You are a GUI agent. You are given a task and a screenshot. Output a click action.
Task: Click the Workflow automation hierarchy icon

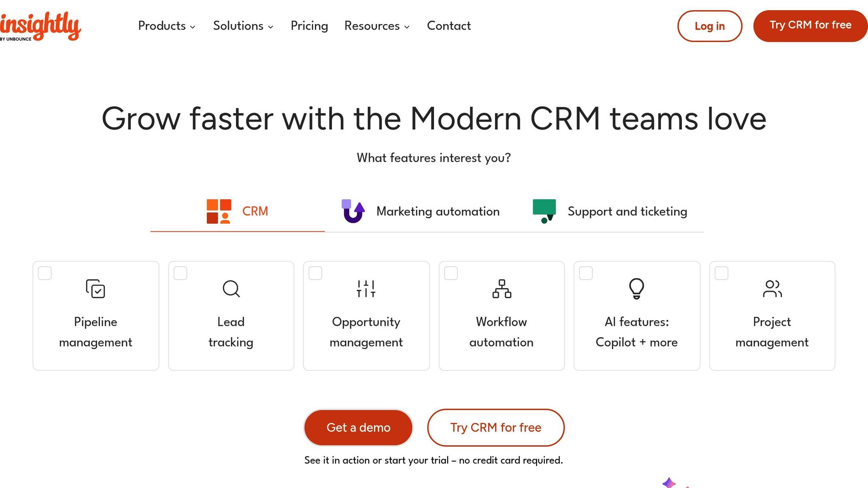click(502, 288)
